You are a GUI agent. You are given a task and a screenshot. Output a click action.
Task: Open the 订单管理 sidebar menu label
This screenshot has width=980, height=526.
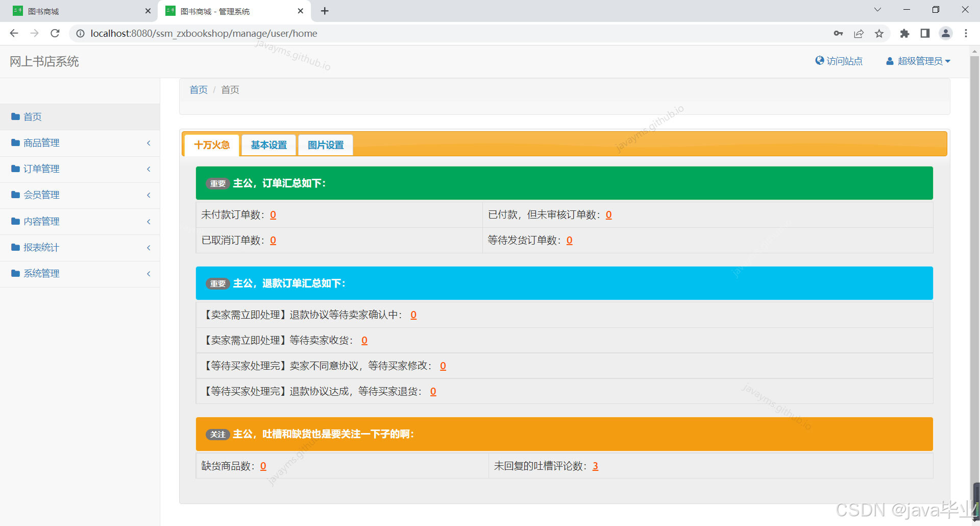[x=41, y=169]
